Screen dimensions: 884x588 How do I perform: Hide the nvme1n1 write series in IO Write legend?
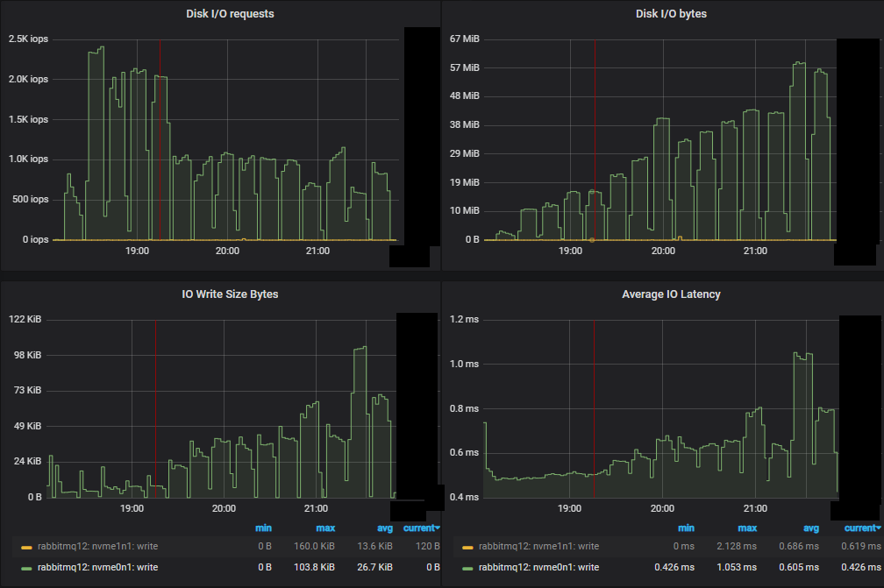(x=90, y=546)
